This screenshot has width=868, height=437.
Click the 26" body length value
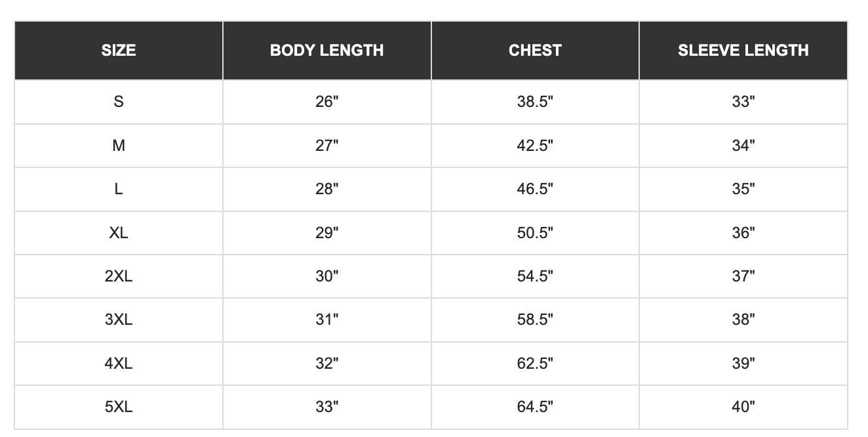pos(326,102)
